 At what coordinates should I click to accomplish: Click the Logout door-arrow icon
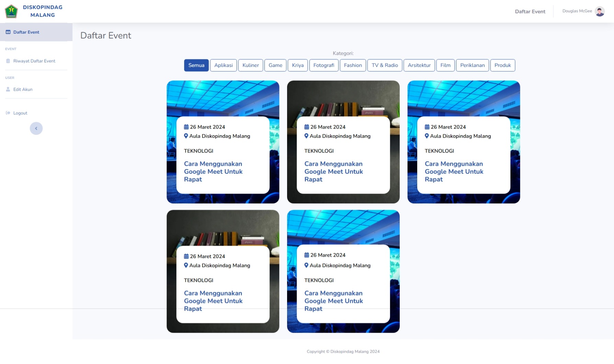click(x=8, y=113)
